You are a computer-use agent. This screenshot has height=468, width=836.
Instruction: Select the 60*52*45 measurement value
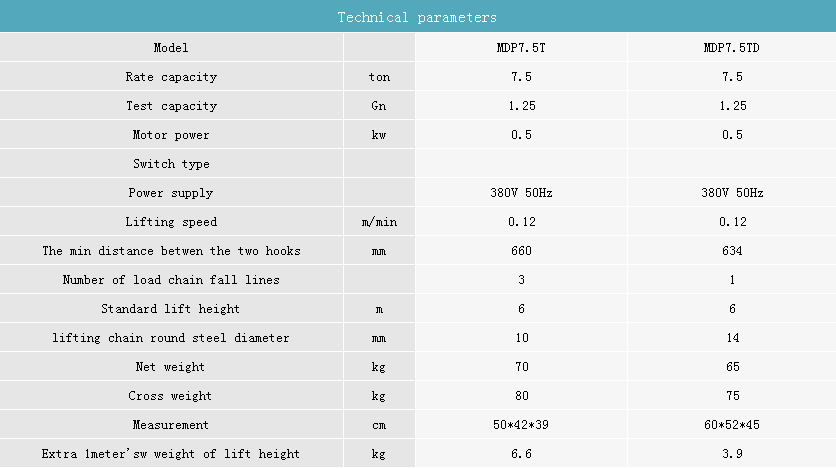732,425
